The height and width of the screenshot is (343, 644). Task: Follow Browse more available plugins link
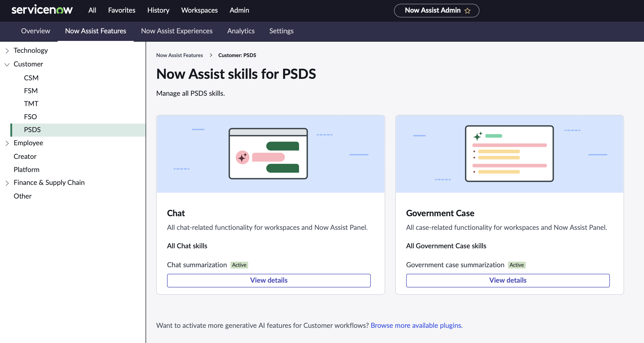coord(417,325)
